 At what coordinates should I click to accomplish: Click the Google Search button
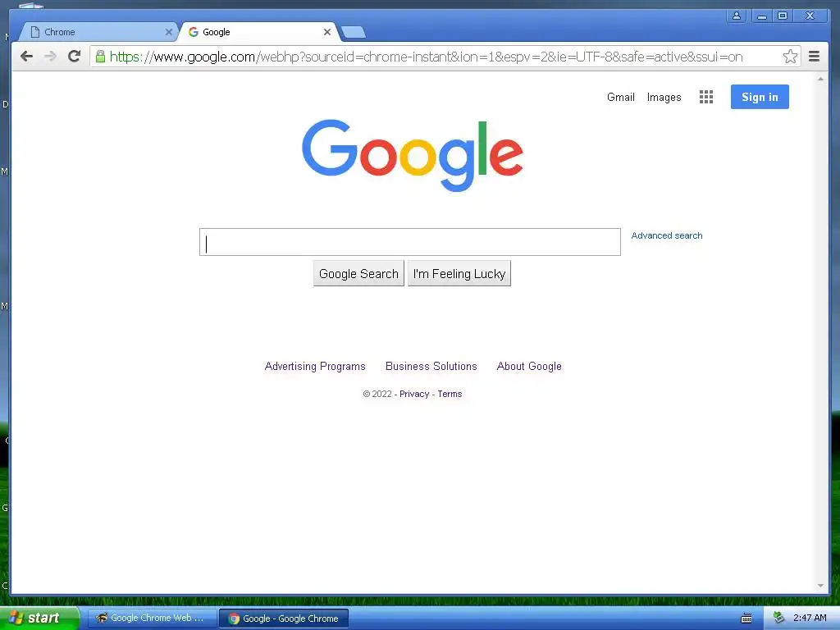tap(358, 274)
